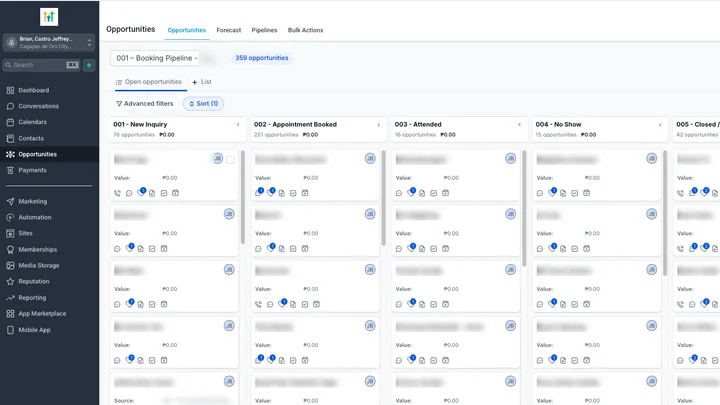720x405 pixels.
Task: Click the New Inquiry column scrollbar
Action: coord(242,197)
